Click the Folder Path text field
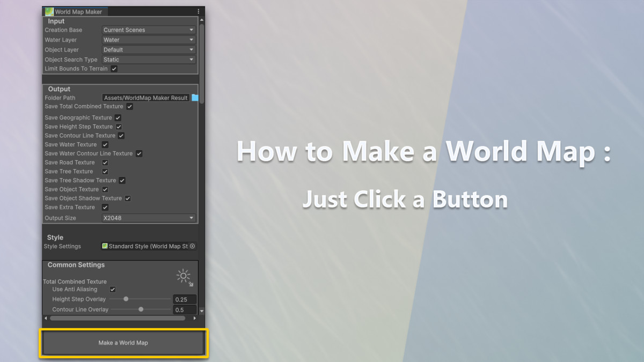 click(146, 98)
